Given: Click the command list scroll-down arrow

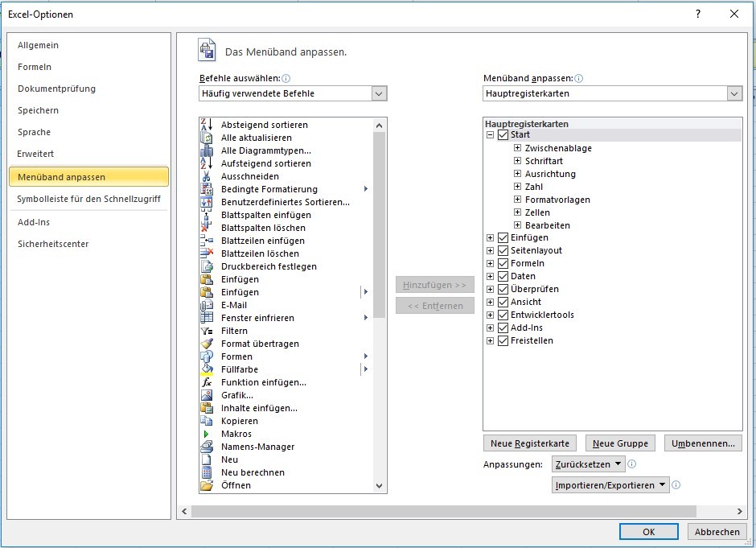Looking at the screenshot, I should click(379, 486).
